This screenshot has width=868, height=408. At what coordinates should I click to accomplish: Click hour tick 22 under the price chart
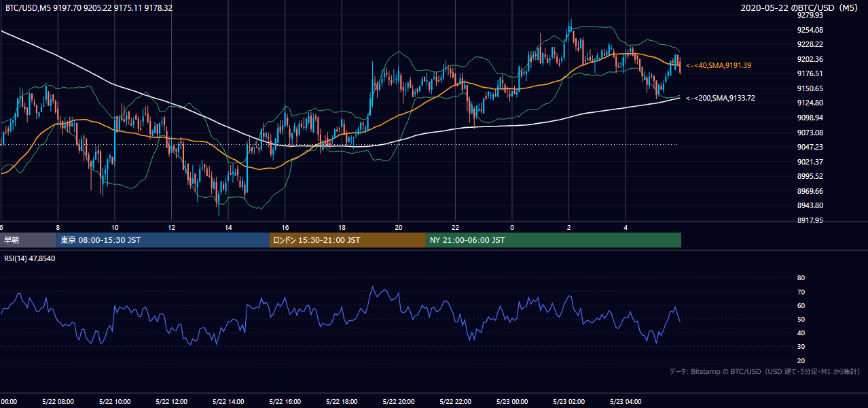coord(455,228)
